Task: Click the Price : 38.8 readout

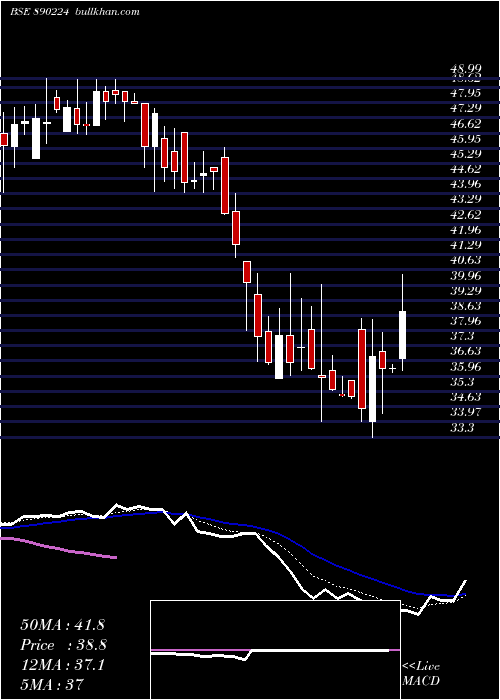Action: (63, 645)
